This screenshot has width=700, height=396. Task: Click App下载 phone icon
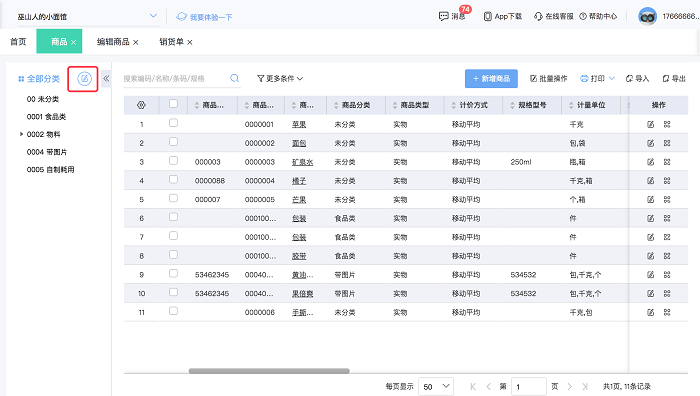click(x=488, y=17)
